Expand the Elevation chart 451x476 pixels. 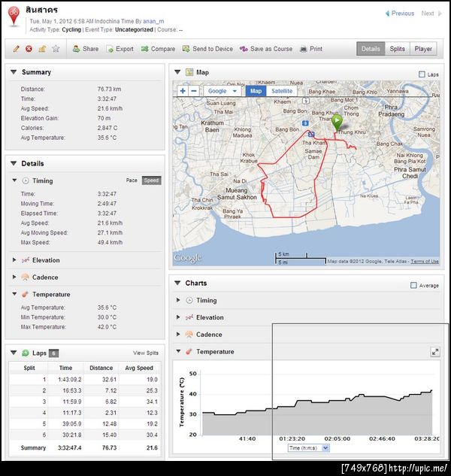point(178,317)
